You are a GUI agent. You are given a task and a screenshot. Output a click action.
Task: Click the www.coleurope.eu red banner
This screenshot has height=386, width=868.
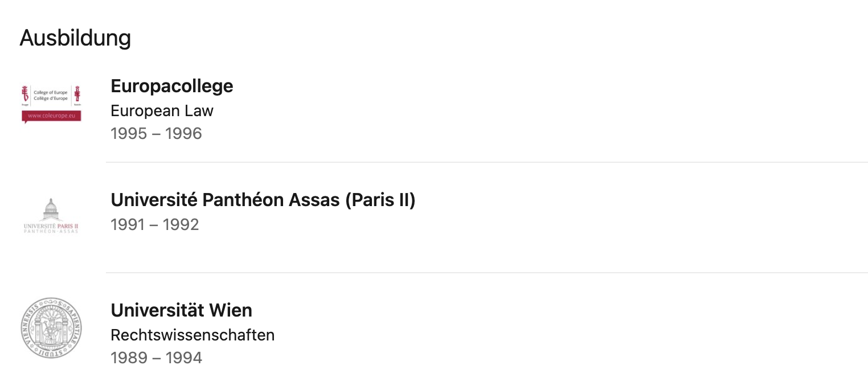click(x=51, y=116)
